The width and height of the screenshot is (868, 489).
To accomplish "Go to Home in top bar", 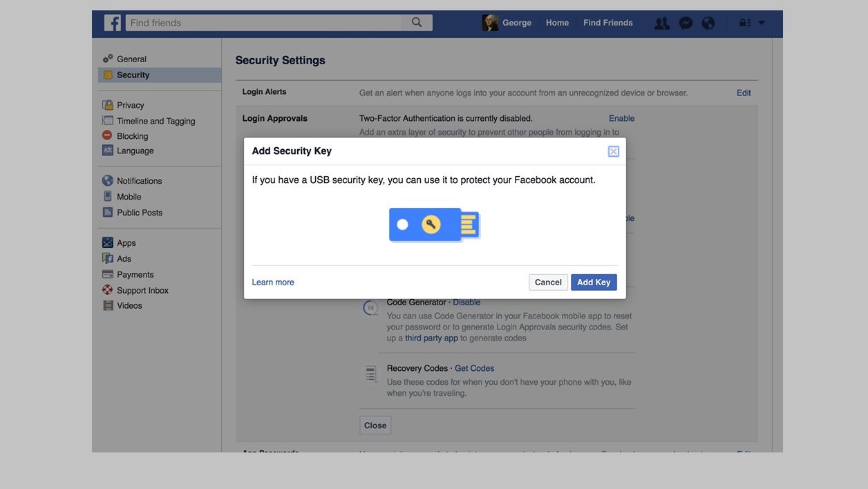I will pyautogui.click(x=557, y=23).
